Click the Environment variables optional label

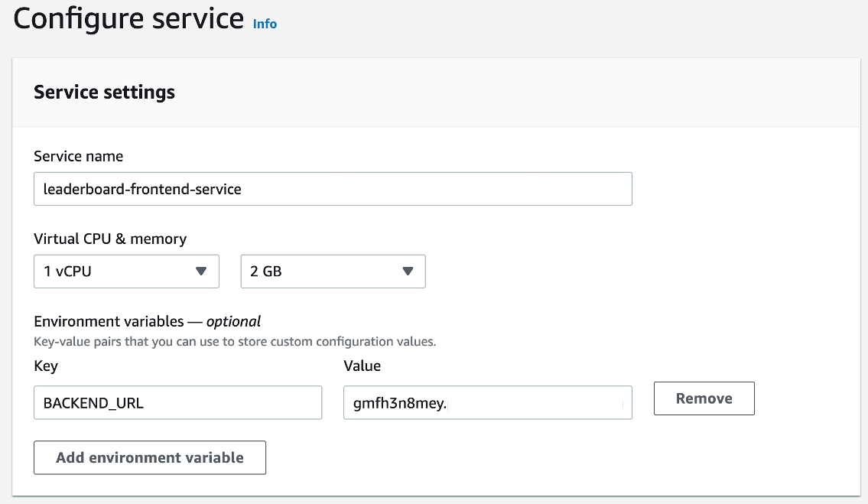(x=146, y=321)
